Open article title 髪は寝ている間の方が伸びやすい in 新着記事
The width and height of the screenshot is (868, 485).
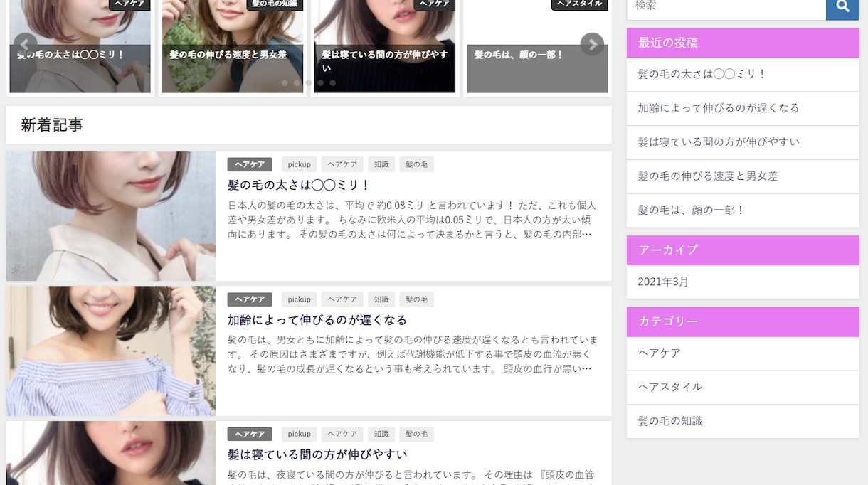point(317,454)
